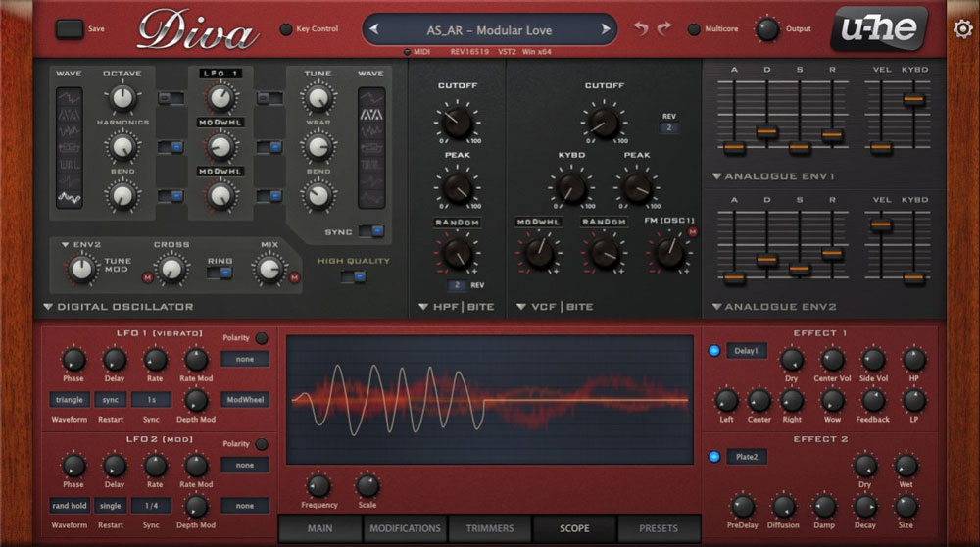Open the ENV2 tune mod source menu

click(x=81, y=245)
